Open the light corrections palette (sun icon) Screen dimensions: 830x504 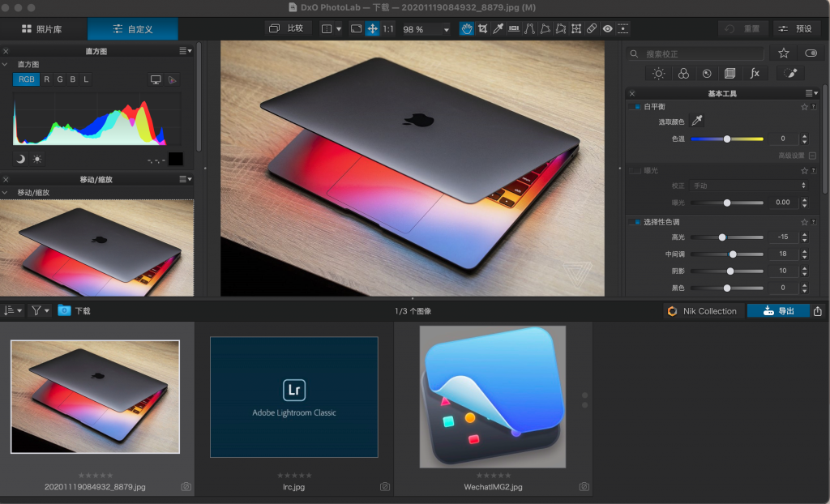(x=659, y=73)
